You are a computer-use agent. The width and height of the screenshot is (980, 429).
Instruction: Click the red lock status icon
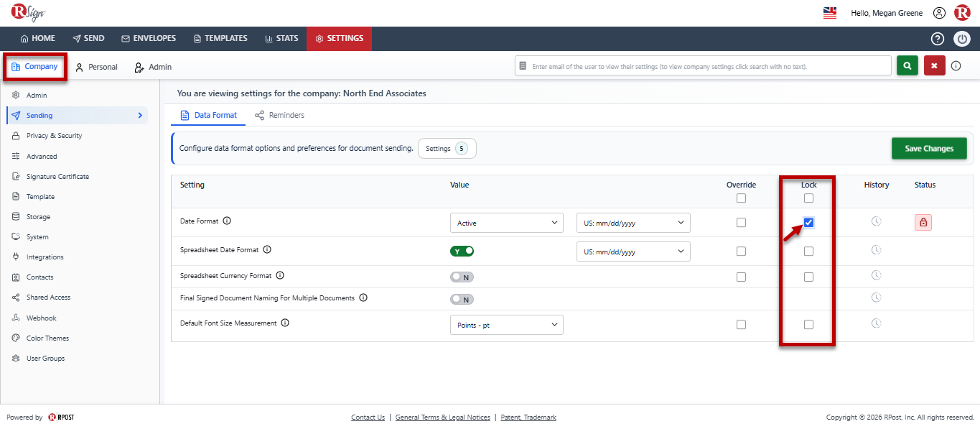click(923, 223)
